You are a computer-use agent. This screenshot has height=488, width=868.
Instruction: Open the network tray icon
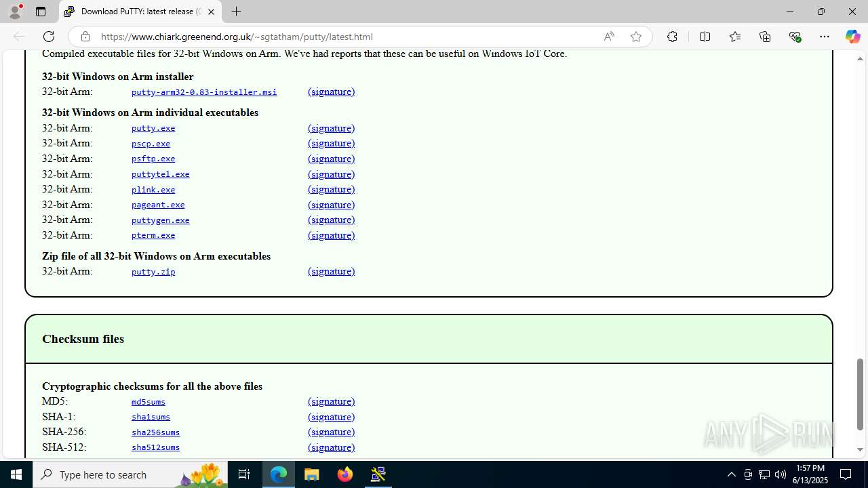point(764,474)
